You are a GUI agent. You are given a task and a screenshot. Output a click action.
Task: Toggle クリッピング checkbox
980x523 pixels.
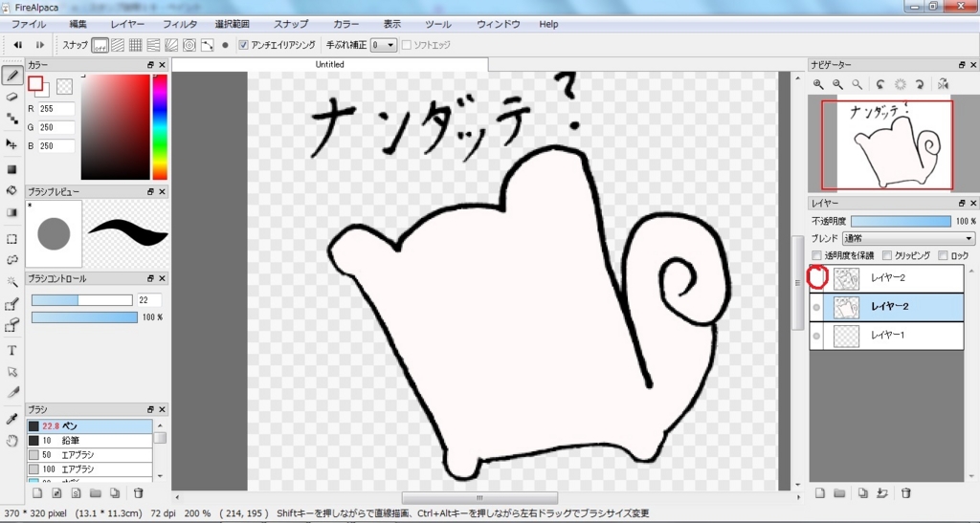tap(887, 255)
